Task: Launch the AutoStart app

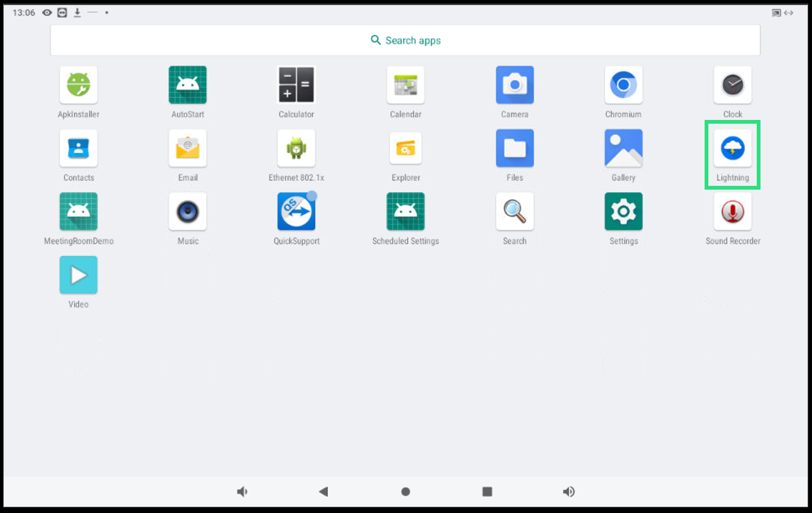Action: (188, 85)
